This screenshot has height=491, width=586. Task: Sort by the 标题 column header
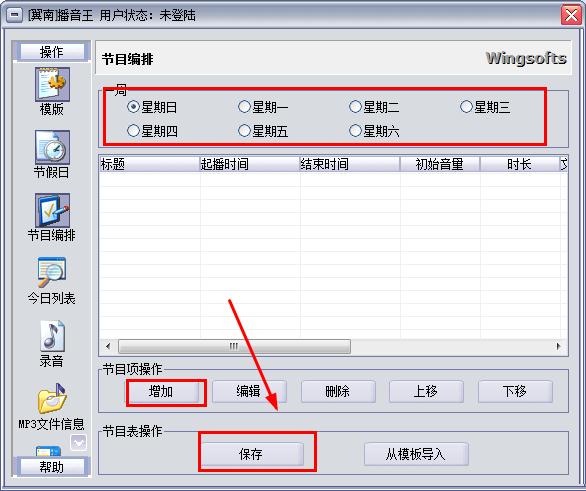point(149,164)
